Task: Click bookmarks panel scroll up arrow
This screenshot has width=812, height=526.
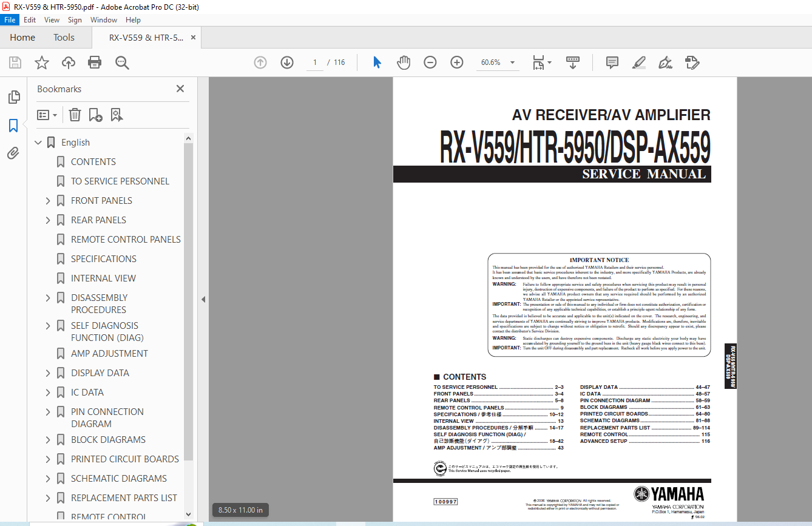Action: 188,139
